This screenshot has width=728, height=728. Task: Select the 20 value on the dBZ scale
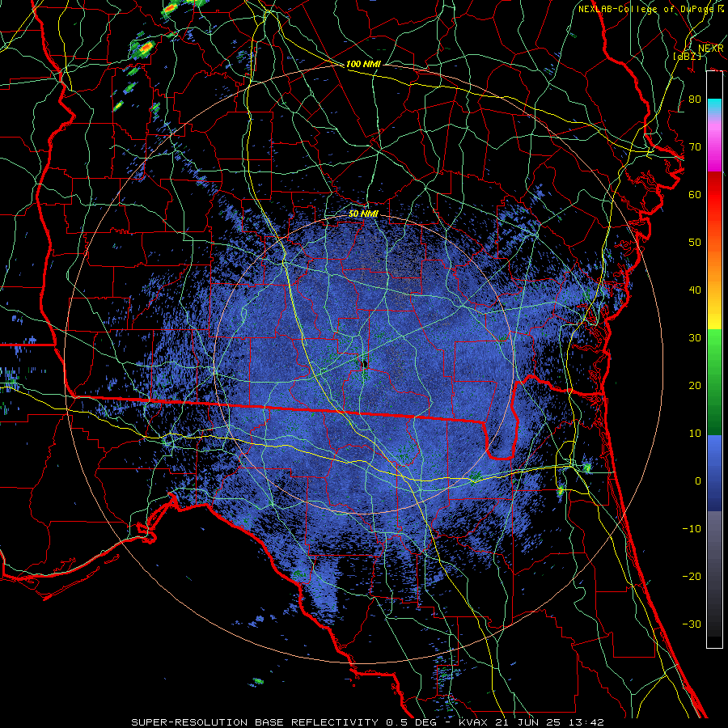tap(695, 385)
